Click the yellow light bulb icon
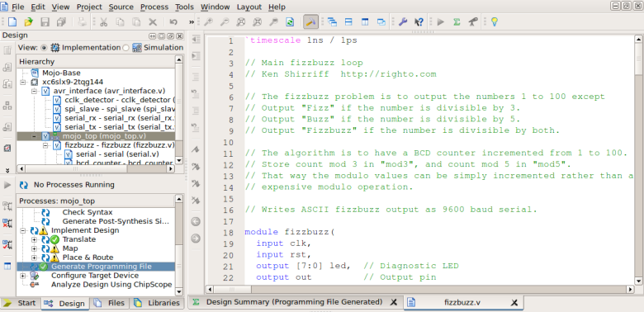The image size is (644, 312). tap(495, 21)
